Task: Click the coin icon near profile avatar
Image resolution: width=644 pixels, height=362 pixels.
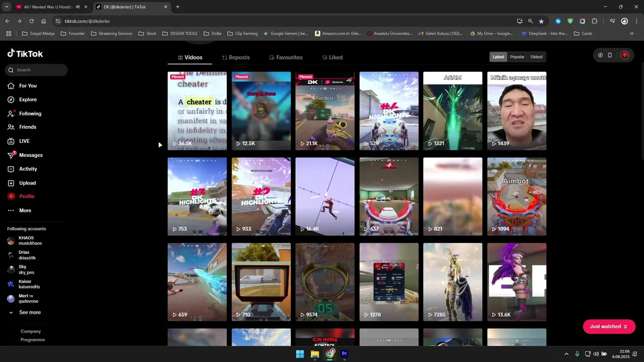Action: (x=600, y=55)
